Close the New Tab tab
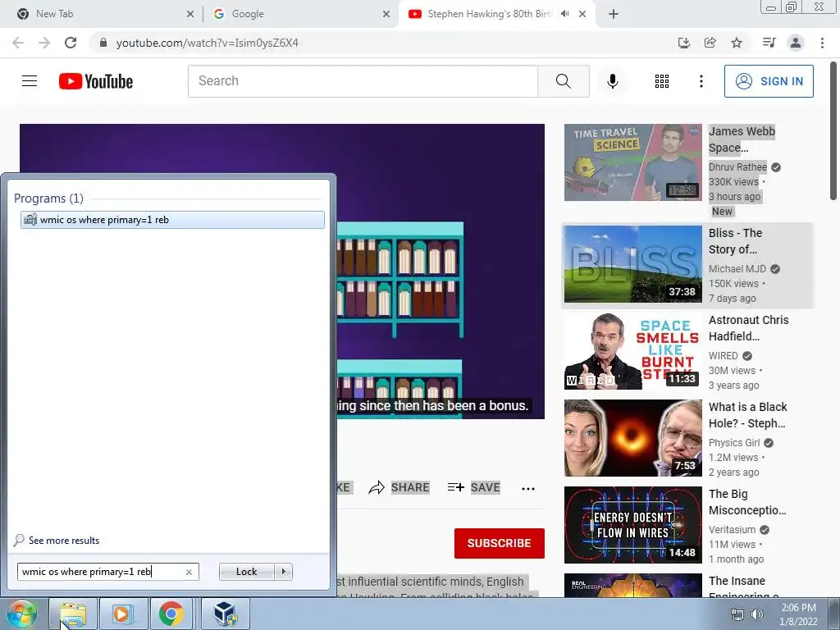Image resolution: width=840 pixels, height=630 pixels. coord(190,14)
